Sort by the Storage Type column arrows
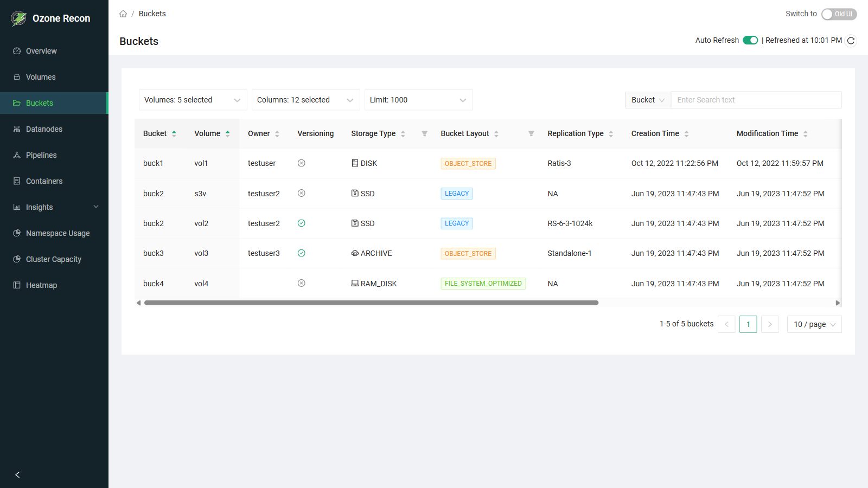This screenshot has height=488, width=868. [403, 134]
